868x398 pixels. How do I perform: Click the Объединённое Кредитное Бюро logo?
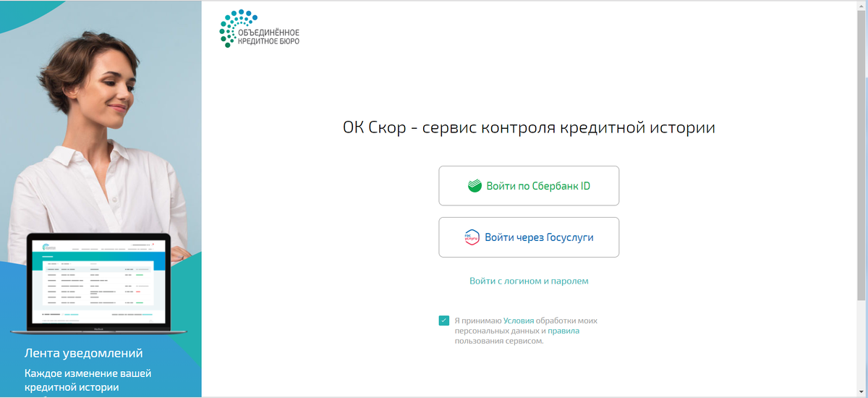[x=259, y=29]
